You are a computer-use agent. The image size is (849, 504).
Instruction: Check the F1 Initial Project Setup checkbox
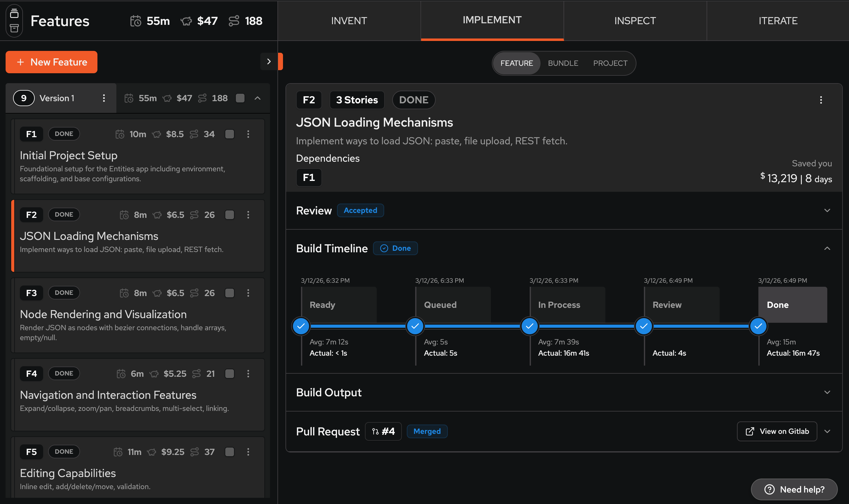coord(230,134)
